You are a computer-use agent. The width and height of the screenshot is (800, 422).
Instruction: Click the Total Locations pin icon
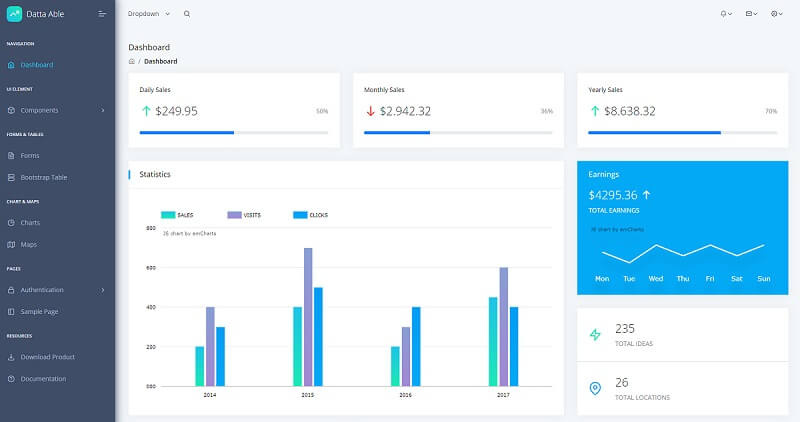596,388
